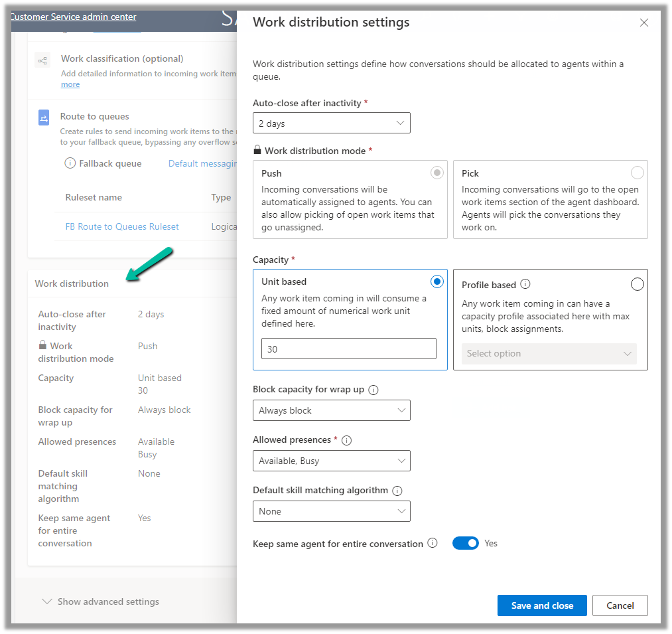Open the FB Route to Queues Ruleset link
The width and height of the screenshot is (672, 634).
[x=122, y=226]
